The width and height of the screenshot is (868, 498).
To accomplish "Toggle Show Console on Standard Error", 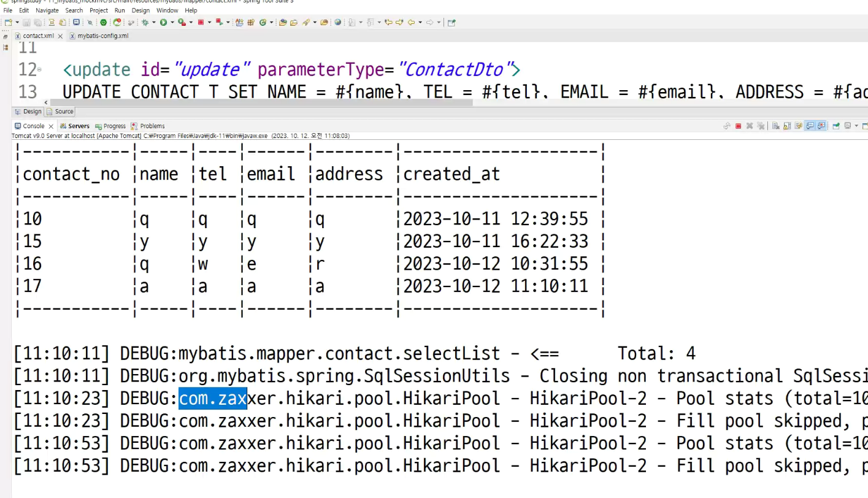I will tap(821, 126).
